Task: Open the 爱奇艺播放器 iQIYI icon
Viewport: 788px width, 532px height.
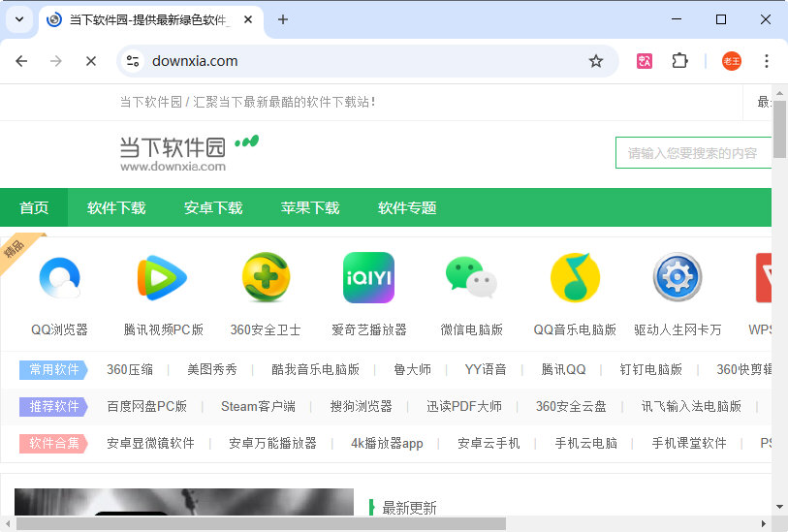Action: click(368, 277)
